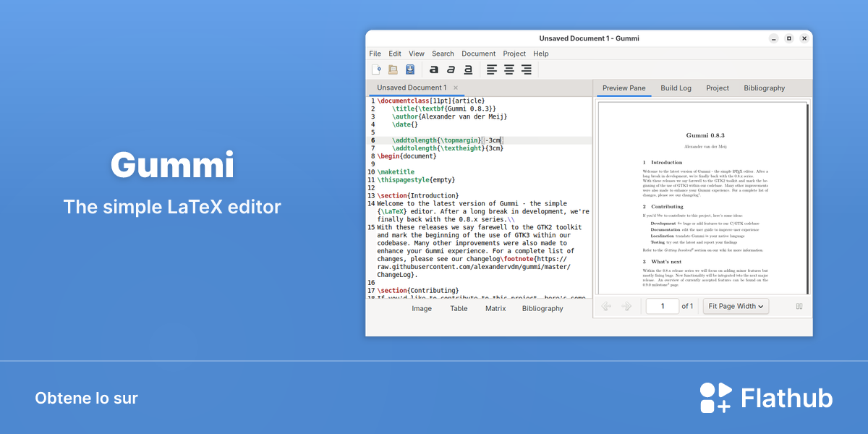The height and width of the screenshot is (434, 868).
Task: Open the Project menu
Action: (514, 54)
